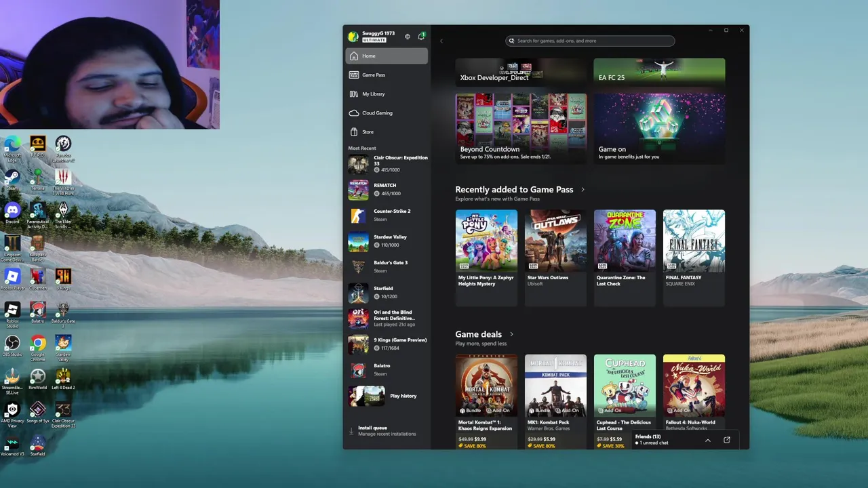The height and width of the screenshot is (488, 868).
Task: Open the MK1: Kombat Pack deal
Action: click(555, 401)
